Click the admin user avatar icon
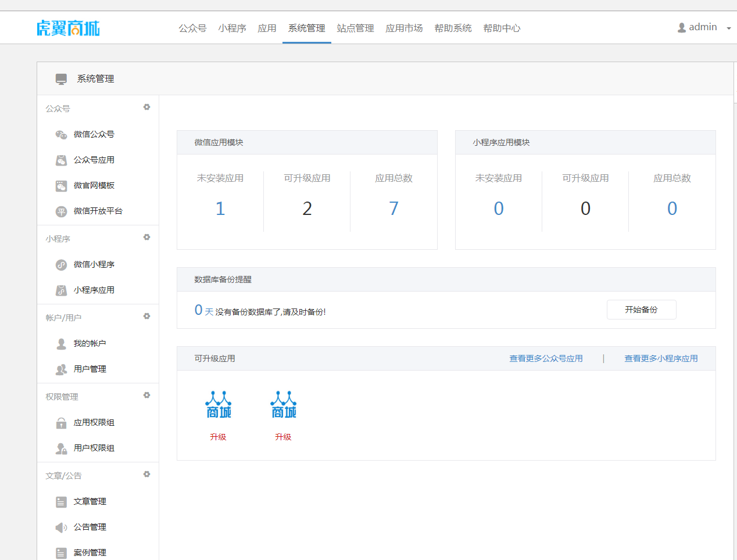The image size is (737, 560). (x=682, y=28)
